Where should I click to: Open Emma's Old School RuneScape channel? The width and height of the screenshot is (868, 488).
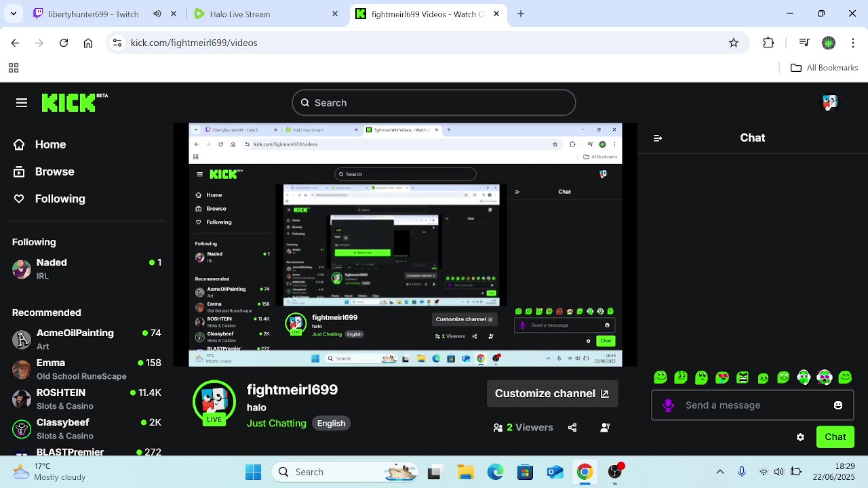[87, 369]
